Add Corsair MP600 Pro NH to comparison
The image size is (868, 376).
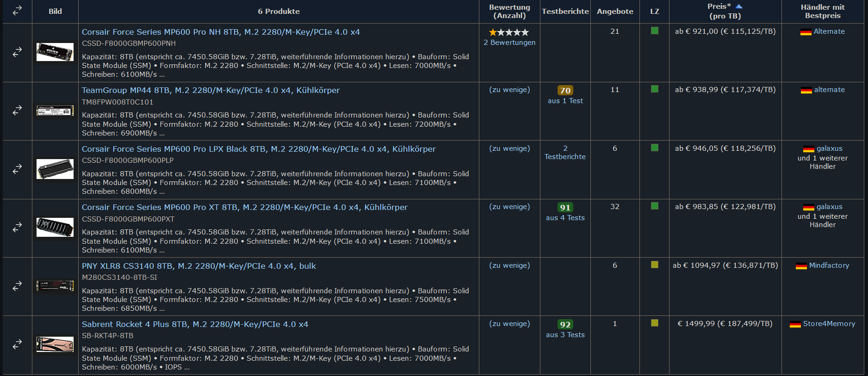(17, 52)
